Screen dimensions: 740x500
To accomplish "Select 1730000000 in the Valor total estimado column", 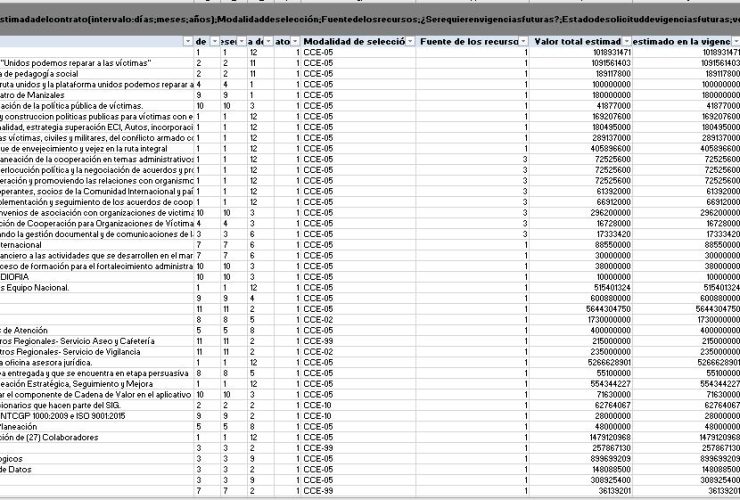I will tap(580, 320).
